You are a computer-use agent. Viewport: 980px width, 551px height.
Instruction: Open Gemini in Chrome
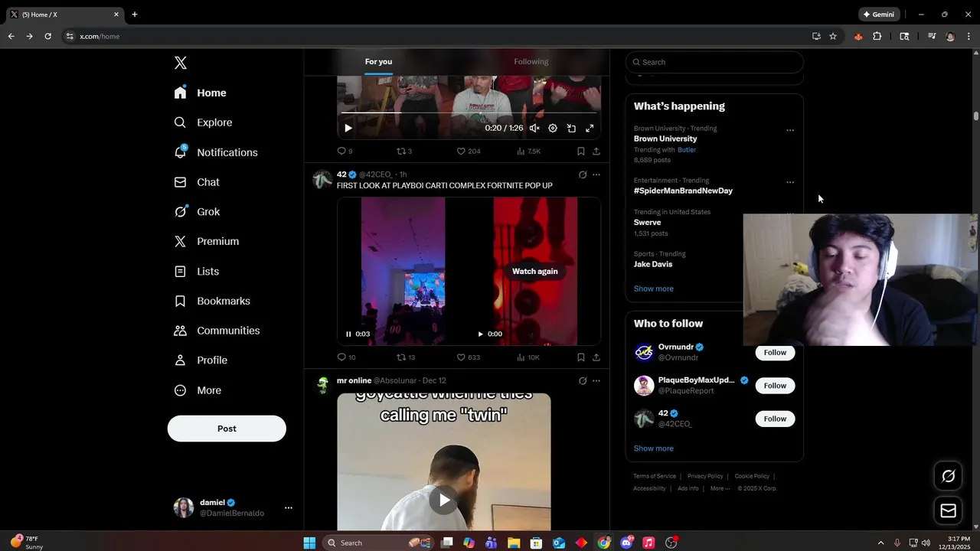[878, 14]
